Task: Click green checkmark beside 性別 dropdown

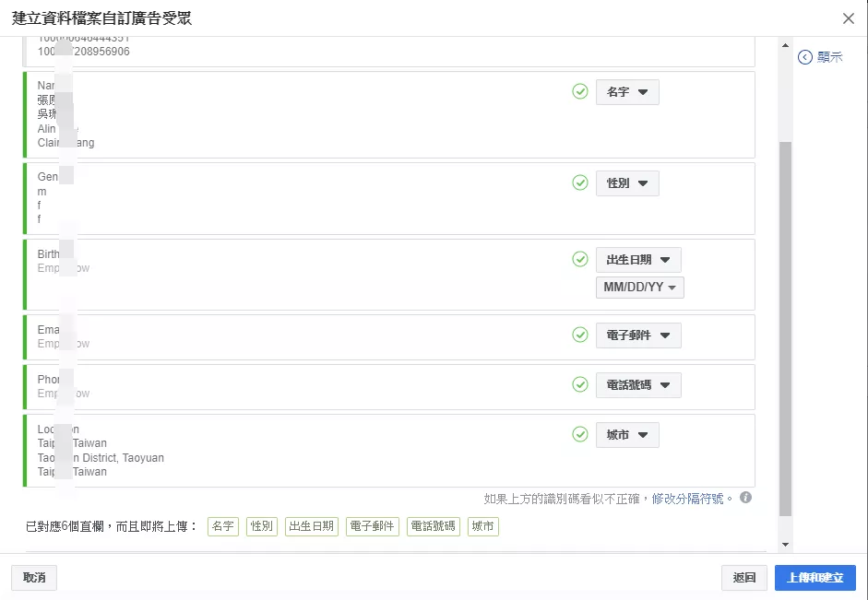Action: [x=579, y=182]
